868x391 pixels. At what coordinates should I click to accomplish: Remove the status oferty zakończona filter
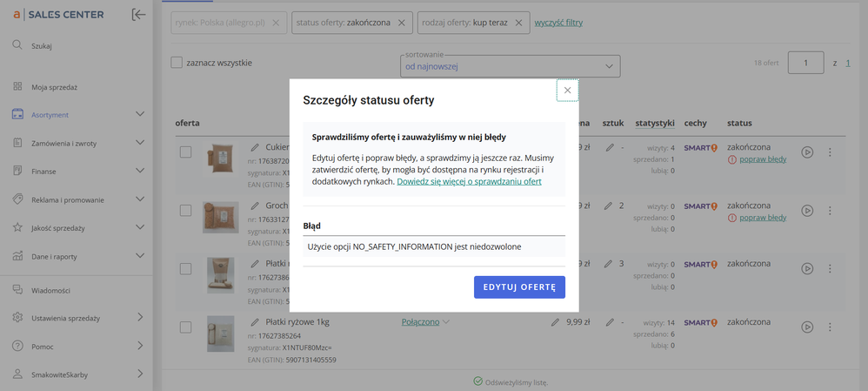pos(401,23)
